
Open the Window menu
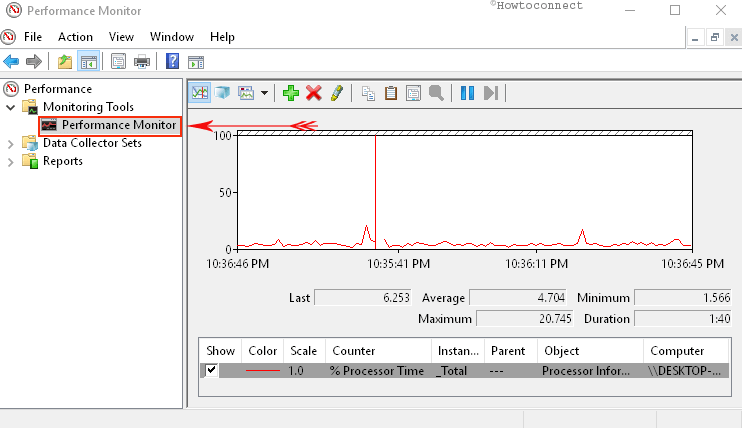172,37
